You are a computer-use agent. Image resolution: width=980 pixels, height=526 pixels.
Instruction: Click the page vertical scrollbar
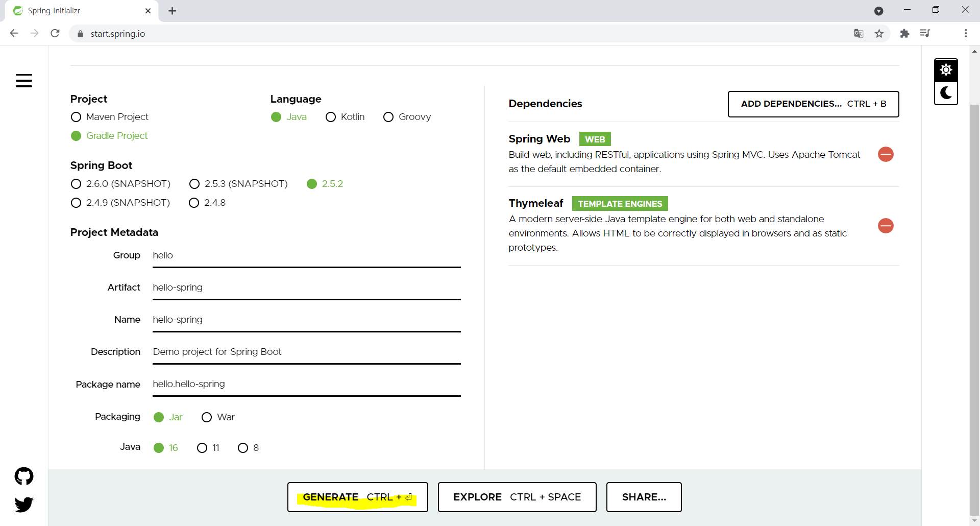click(x=974, y=310)
